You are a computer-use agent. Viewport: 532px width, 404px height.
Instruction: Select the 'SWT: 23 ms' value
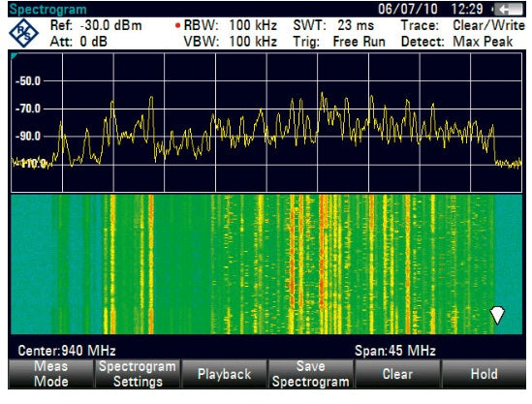click(333, 25)
